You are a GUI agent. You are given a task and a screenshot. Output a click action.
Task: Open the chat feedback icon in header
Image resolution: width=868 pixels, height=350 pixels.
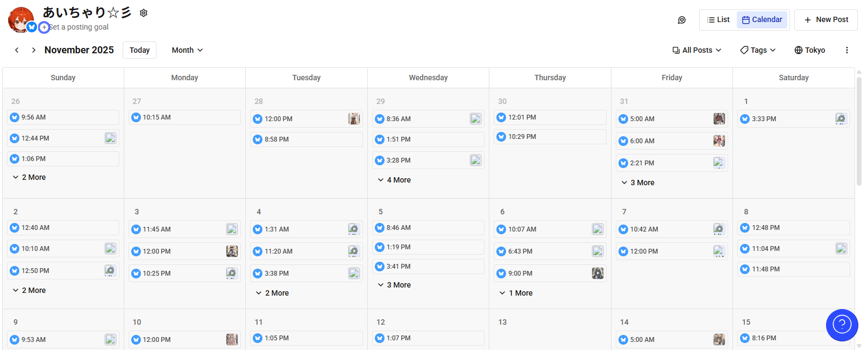pos(681,20)
